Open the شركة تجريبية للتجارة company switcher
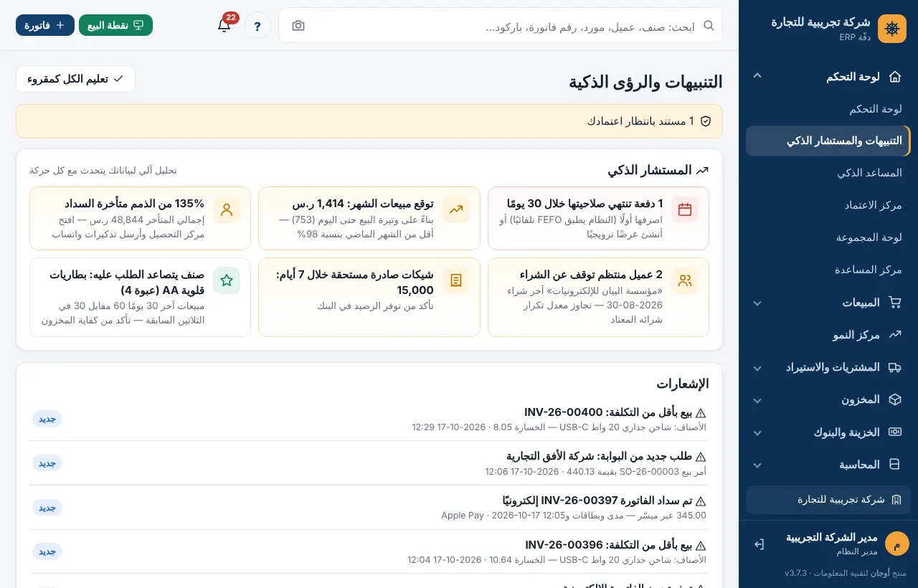The image size is (918, 588). point(828,500)
